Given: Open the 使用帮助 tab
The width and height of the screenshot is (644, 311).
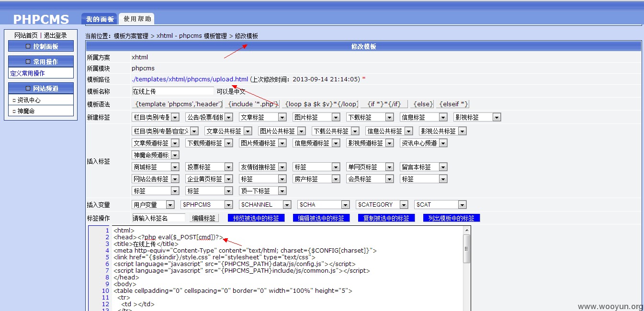Looking at the screenshot, I should click(137, 19).
